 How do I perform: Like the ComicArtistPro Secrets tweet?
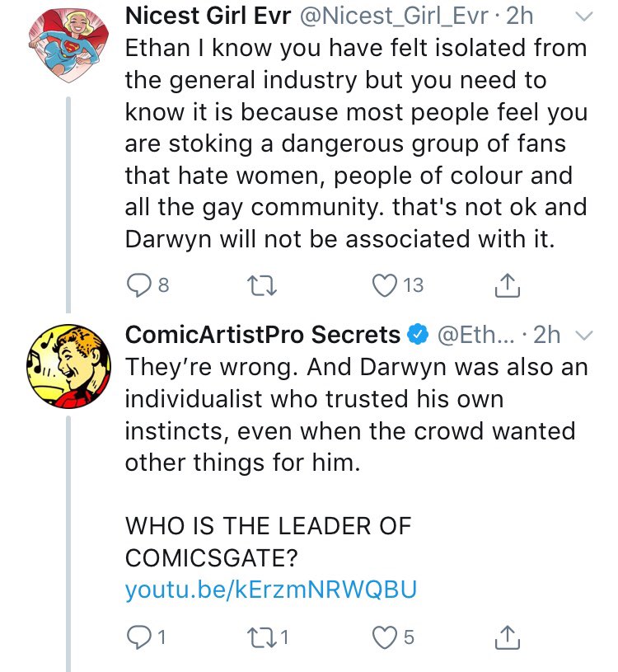383,637
